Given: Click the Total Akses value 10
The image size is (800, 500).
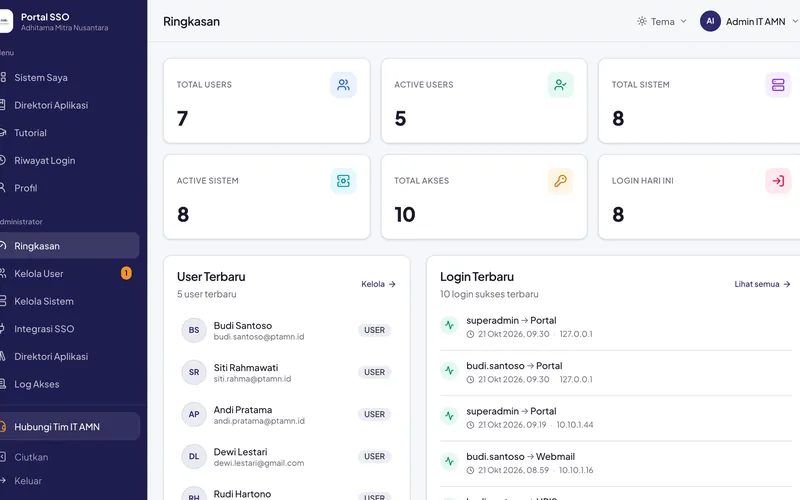Looking at the screenshot, I should click(405, 215).
